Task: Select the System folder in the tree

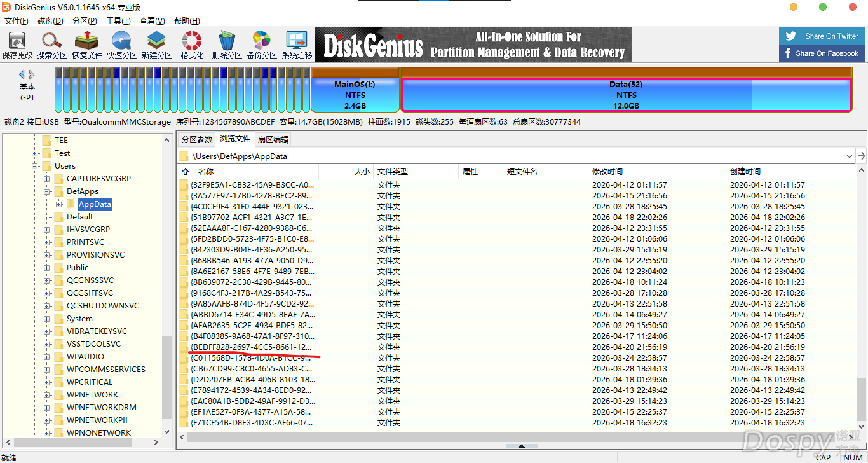Action: pyautogui.click(x=79, y=319)
